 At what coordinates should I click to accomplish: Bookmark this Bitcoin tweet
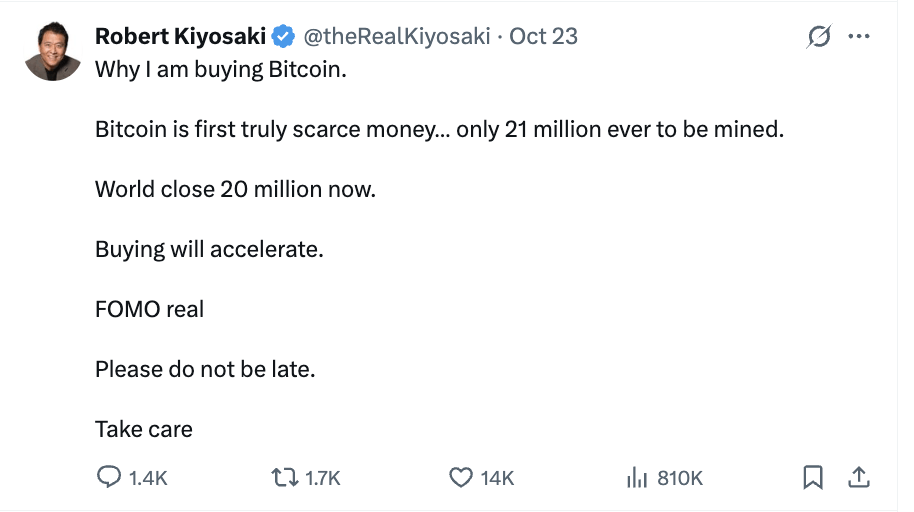[x=814, y=478]
